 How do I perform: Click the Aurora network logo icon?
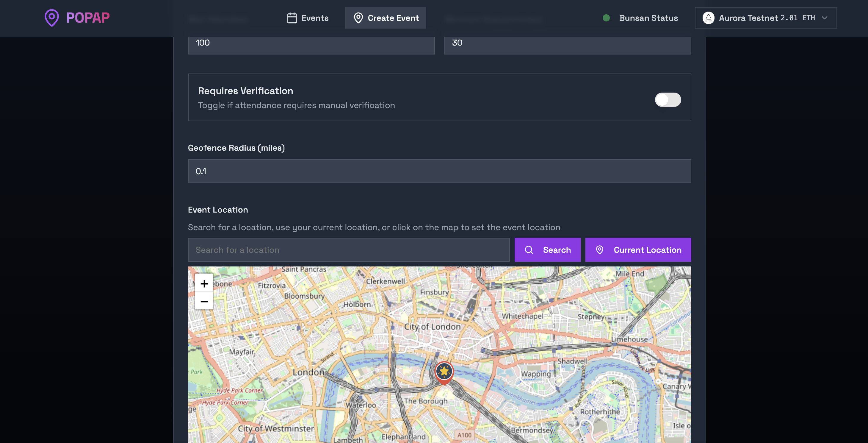click(x=708, y=18)
